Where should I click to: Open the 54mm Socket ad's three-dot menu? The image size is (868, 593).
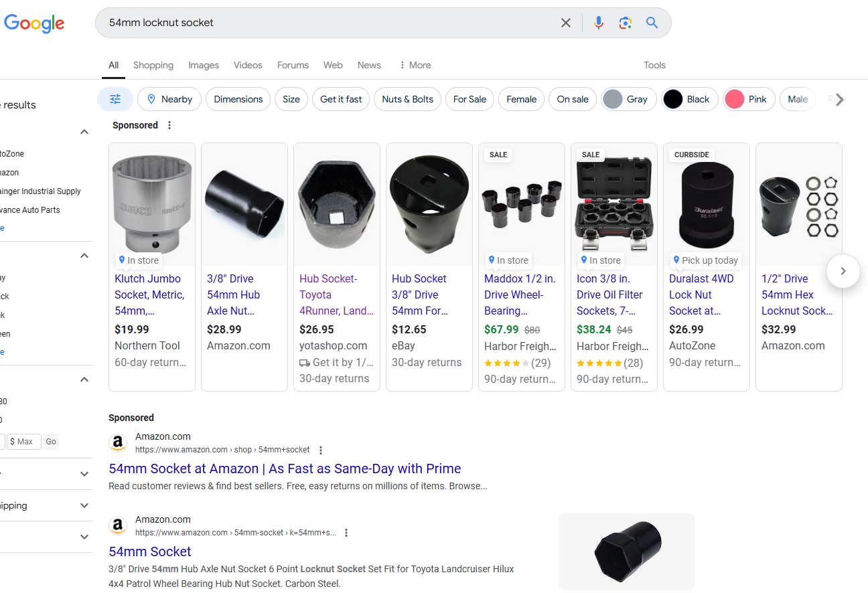(x=346, y=533)
